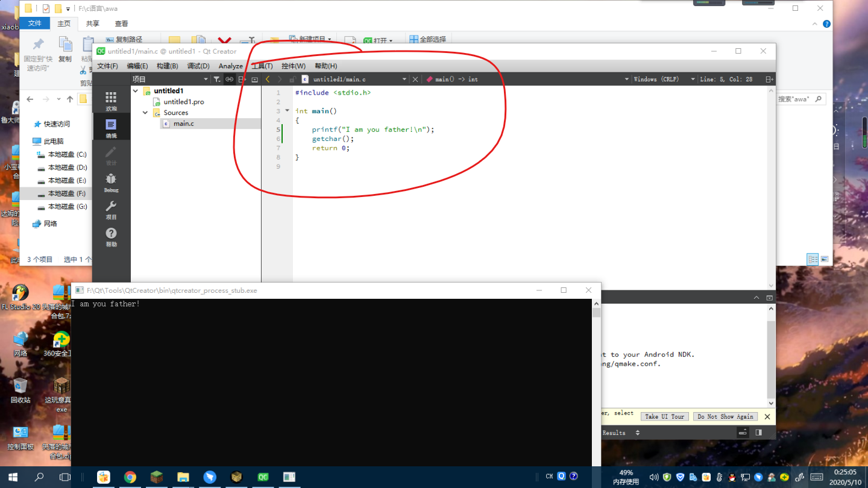Split the project sidebar panel
Image resolution: width=868 pixels, height=488 pixels.
coord(242,79)
